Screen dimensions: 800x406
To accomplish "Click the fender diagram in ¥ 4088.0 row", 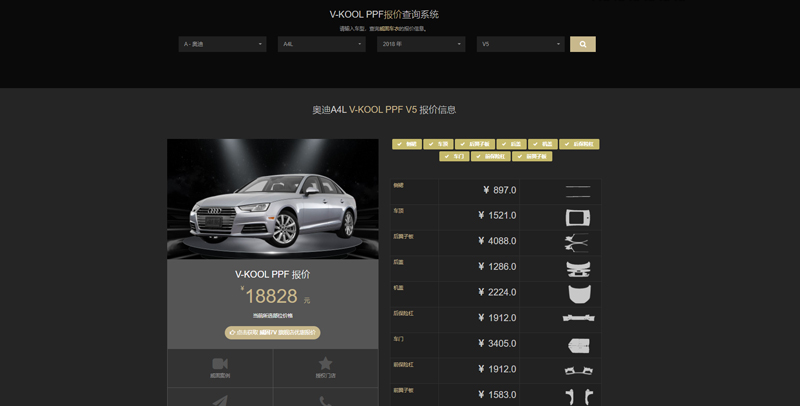I will [576, 241].
